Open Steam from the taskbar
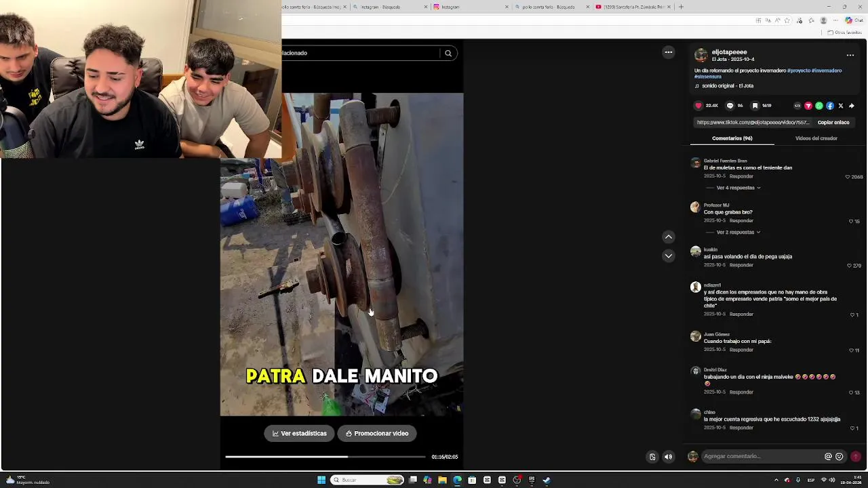Screen dimensions: 868x488 point(547,480)
